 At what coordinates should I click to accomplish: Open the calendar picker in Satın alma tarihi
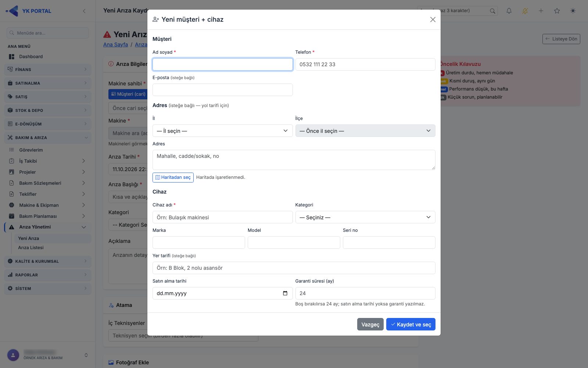click(x=285, y=293)
